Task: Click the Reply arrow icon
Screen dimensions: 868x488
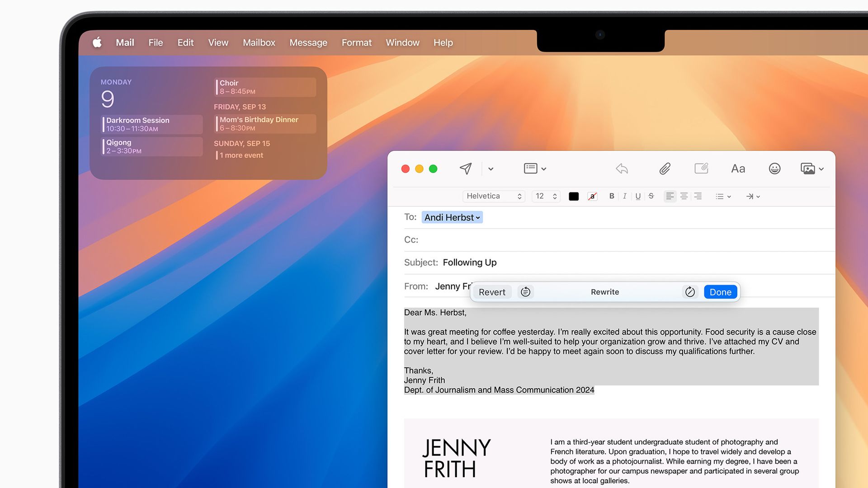Action: tap(622, 169)
